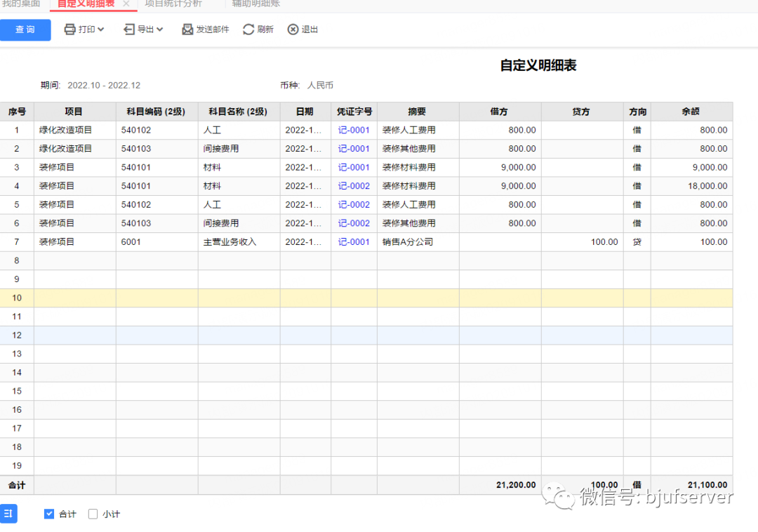Click the 导出 export icon
The image size is (758, 532).
[128, 29]
